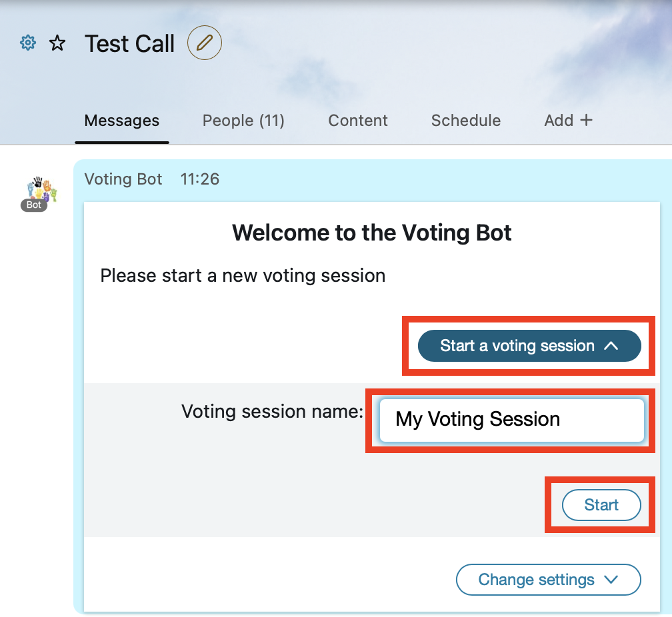Click the gray Bot badge label
Viewport: 672px width, 617px height.
click(34, 205)
